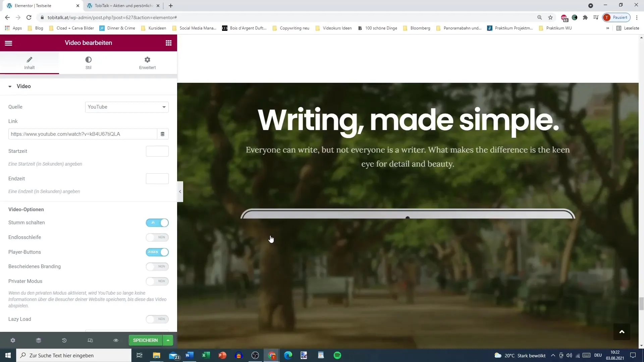This screenshot has width=644, height=362.
Task: Click the Speichern button
Action: pyautogui.click(x=146, y=340)
